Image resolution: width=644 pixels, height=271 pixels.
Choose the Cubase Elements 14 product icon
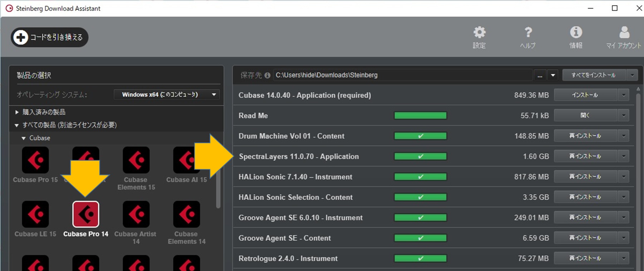click(x=186, y=214)
